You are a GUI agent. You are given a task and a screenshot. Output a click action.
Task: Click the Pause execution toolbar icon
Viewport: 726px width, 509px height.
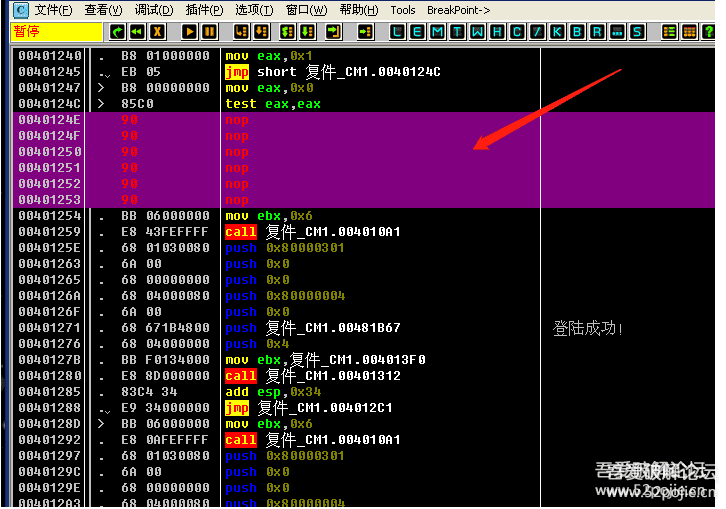[209, 32]
